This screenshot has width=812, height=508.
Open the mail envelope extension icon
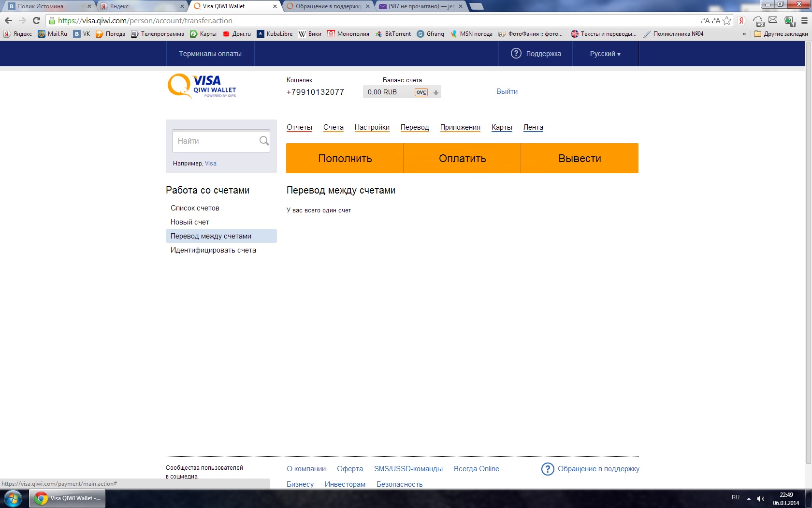(x=773, y=20)
